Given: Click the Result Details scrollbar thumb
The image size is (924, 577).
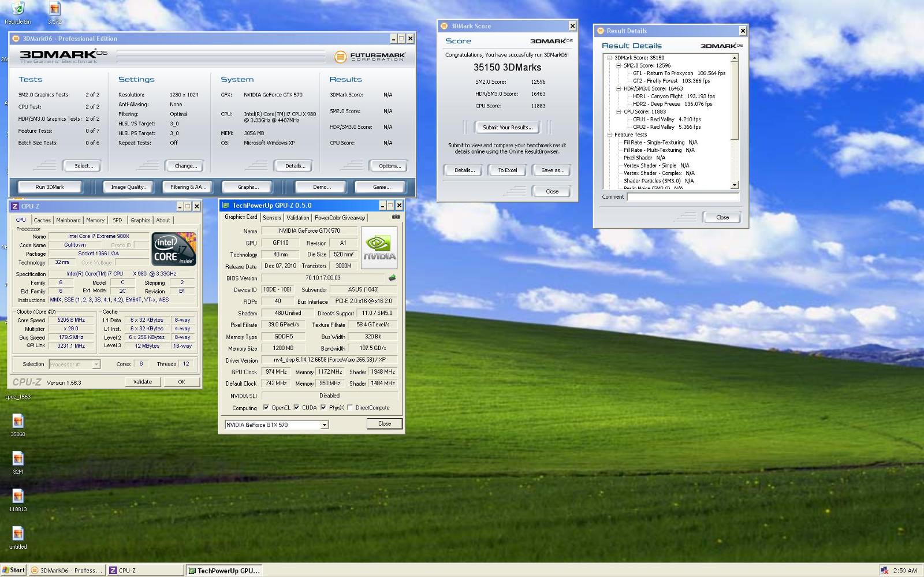Looking at the screenshot, I should (735, 100).
